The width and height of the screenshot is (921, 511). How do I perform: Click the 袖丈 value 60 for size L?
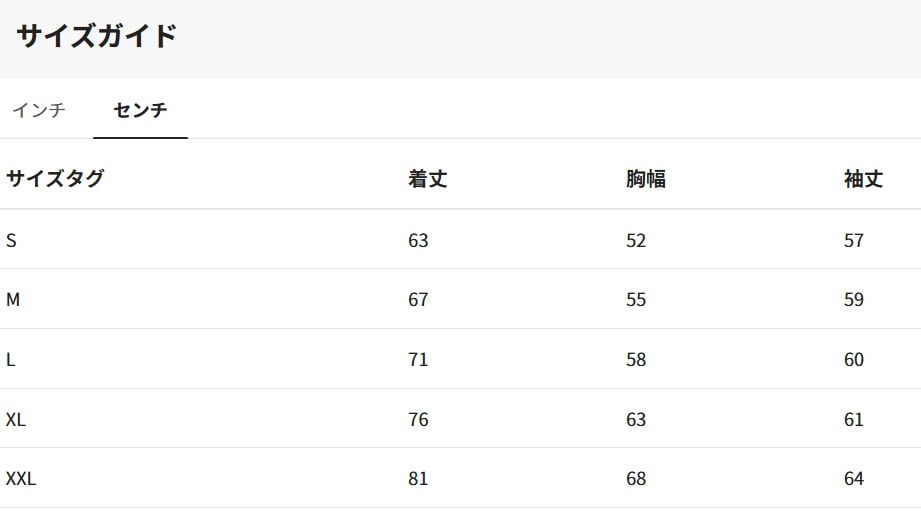(854, 360)
